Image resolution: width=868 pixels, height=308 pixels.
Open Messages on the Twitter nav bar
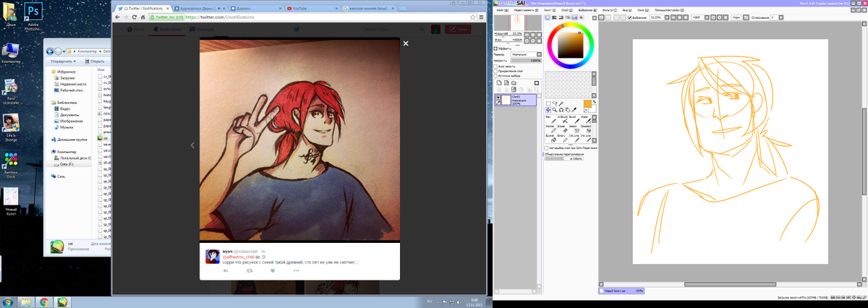click(202, 30)
